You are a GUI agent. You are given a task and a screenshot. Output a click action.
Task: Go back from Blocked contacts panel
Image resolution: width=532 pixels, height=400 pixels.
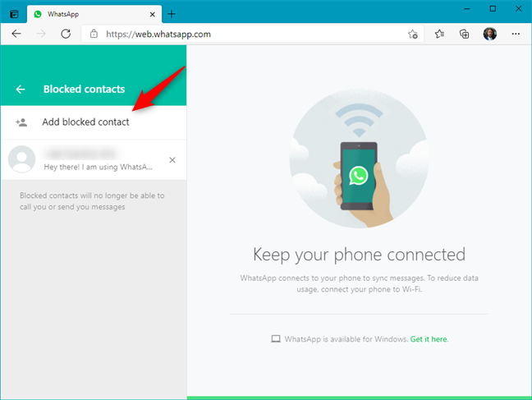(x=21, y=90)
